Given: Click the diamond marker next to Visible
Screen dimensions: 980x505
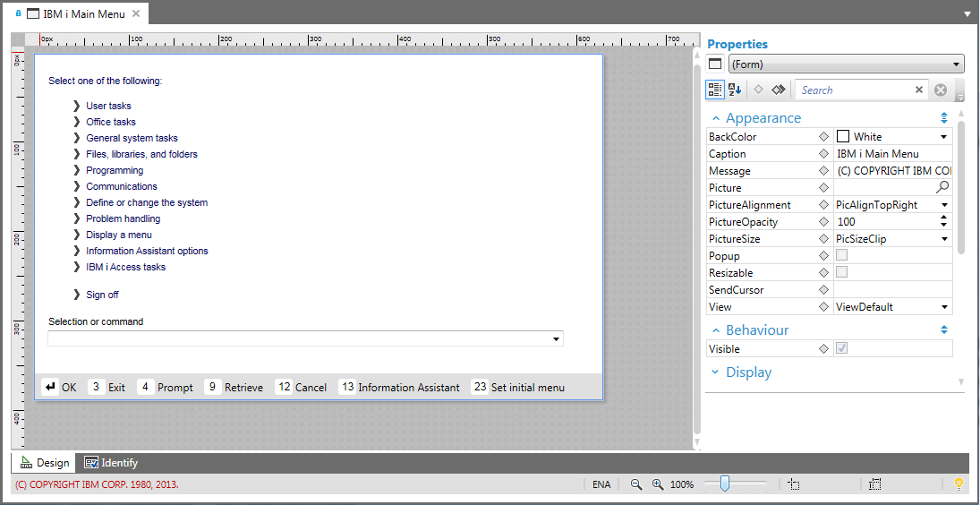Looking at the screenshot, I should 823,349.
